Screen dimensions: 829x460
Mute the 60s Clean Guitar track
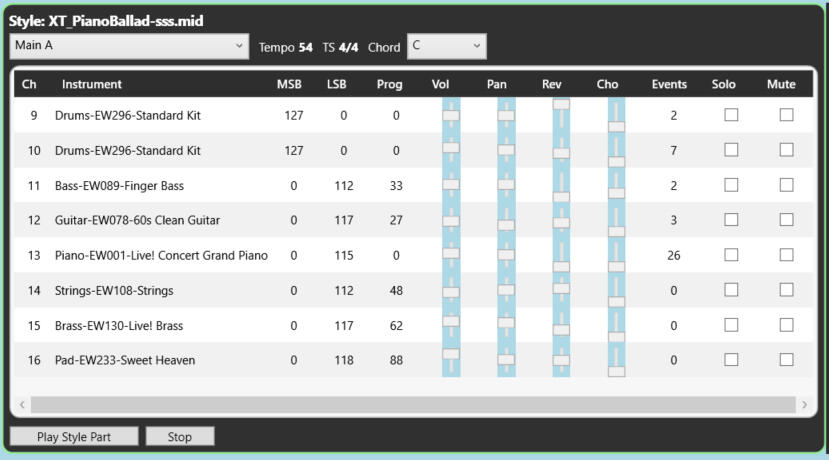click(786, 220)
